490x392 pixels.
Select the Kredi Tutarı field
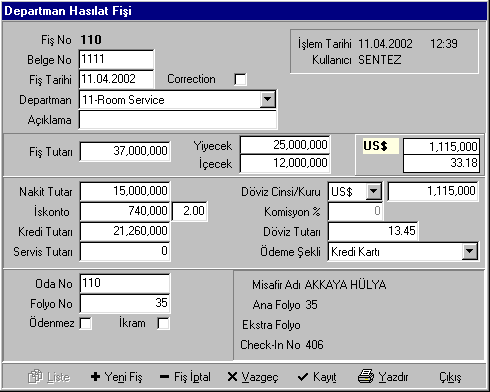coord(125,231)
